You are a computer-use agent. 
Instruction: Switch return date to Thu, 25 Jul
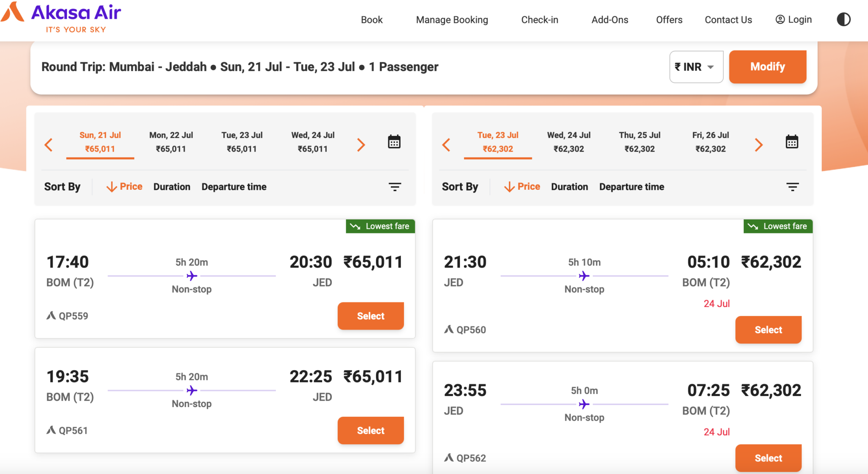tap(640, 141)
